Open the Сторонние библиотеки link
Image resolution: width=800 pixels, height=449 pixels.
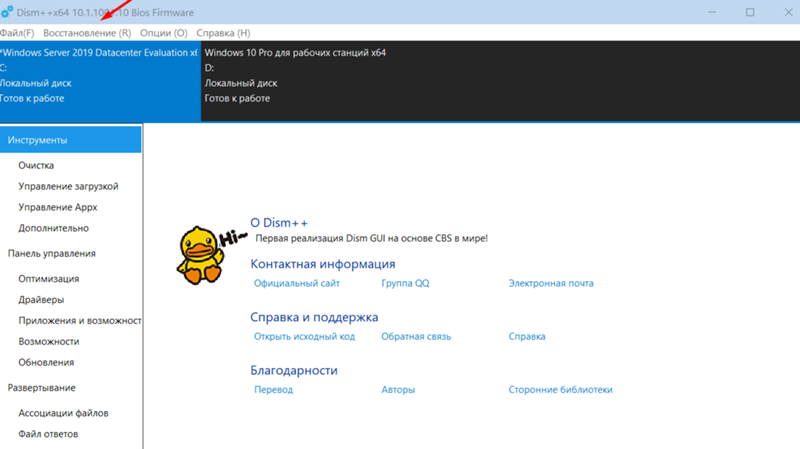coord(560,389)
